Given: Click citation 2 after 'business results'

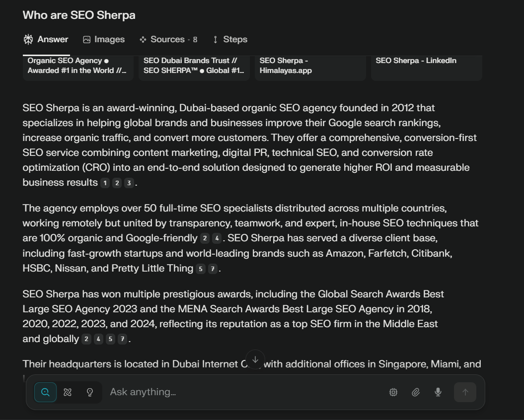Looking at the screenshot, I should (x=117, y=183).
